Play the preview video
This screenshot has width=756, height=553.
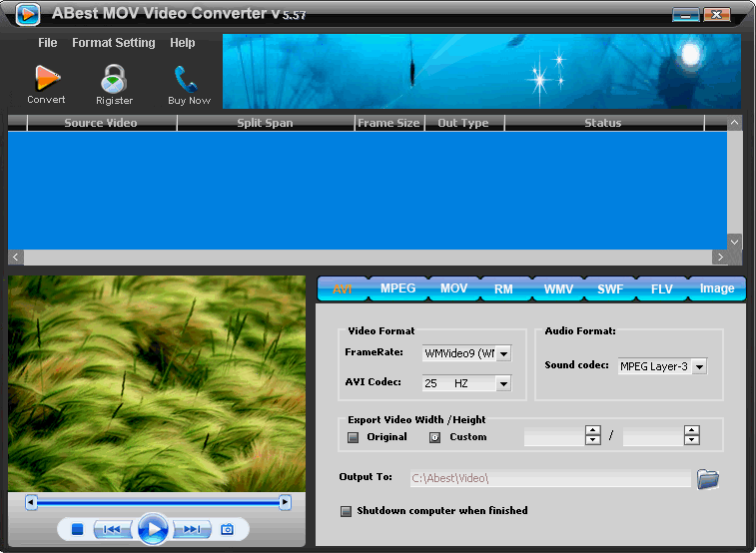(153, 529)
